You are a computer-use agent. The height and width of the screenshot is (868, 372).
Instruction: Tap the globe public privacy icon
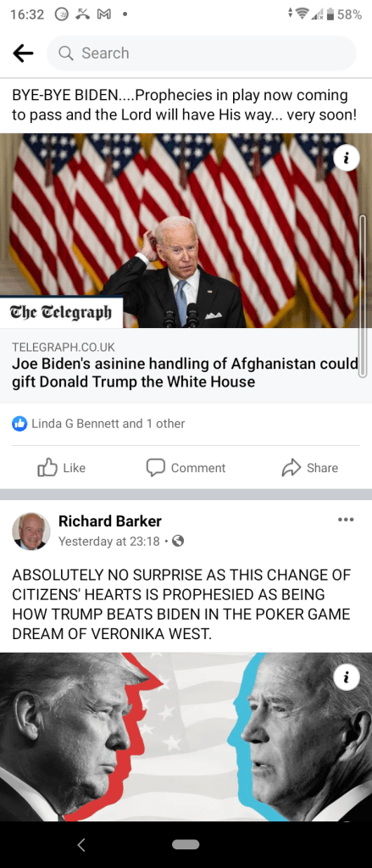(178, 542)
